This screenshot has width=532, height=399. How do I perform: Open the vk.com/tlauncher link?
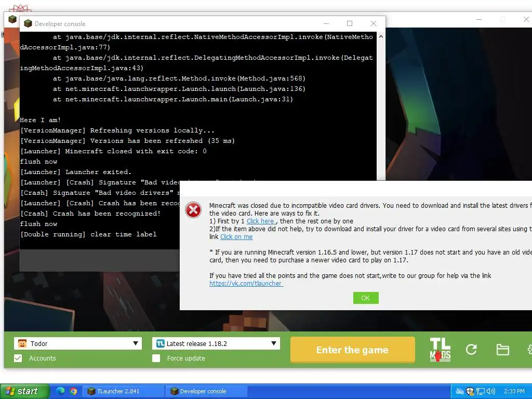click(x=246, y=284)
